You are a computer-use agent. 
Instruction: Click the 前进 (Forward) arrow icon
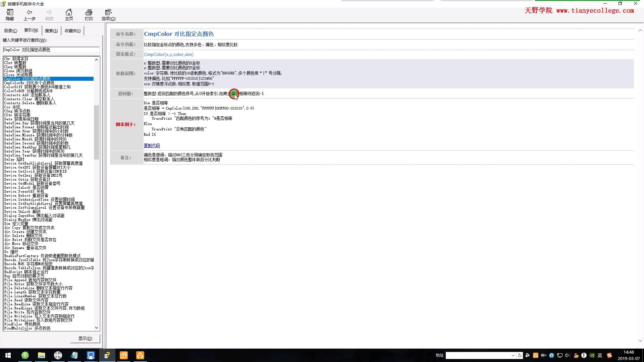[49, 15]
